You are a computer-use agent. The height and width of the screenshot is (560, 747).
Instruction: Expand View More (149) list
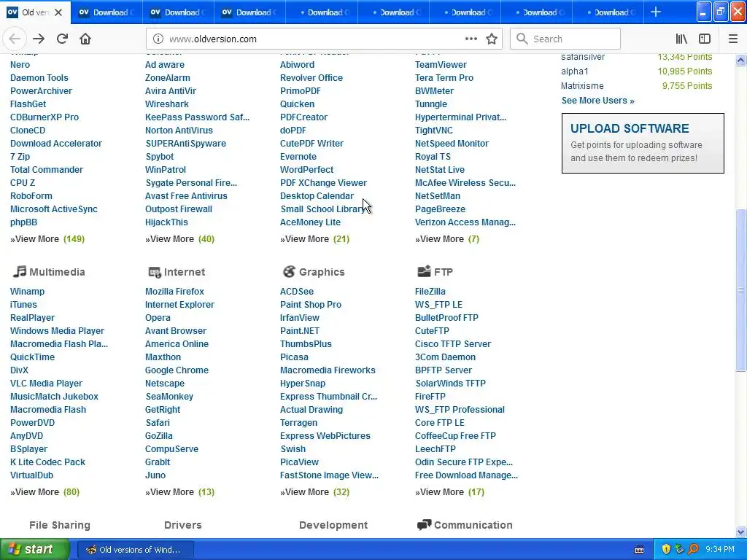47,239
